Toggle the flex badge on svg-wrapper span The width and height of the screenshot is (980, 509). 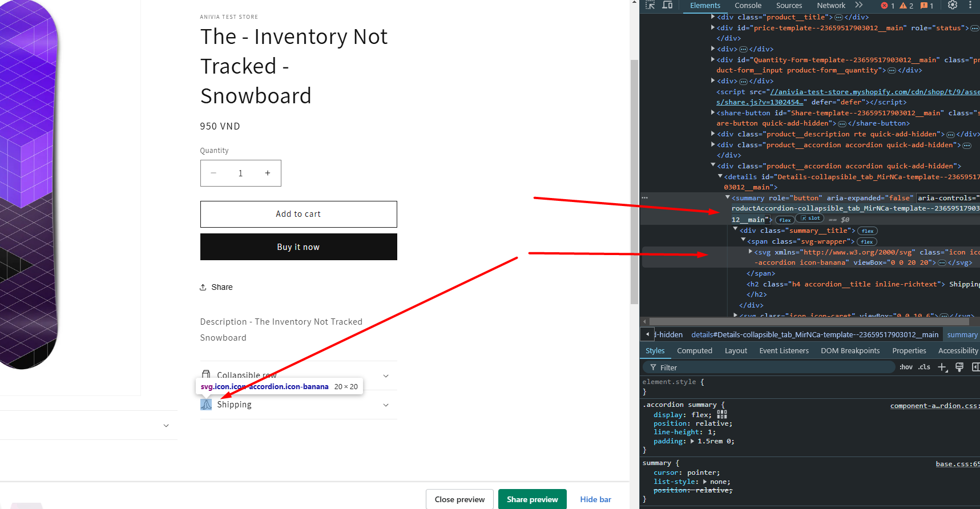[x=866, y=242]
